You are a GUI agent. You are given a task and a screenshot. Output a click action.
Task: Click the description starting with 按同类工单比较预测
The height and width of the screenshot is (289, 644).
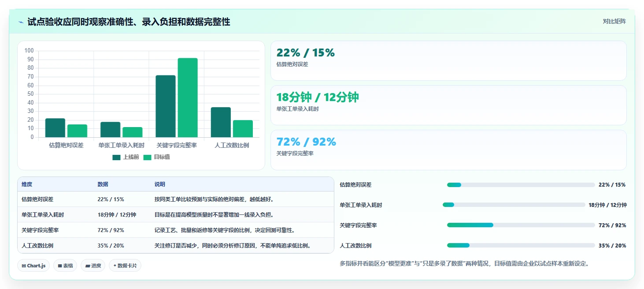click(215, 199)
